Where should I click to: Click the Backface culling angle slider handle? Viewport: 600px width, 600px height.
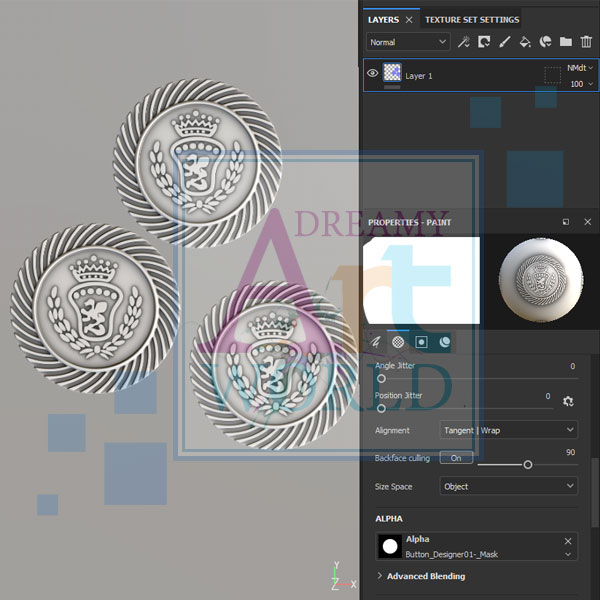tap(528, 464)
